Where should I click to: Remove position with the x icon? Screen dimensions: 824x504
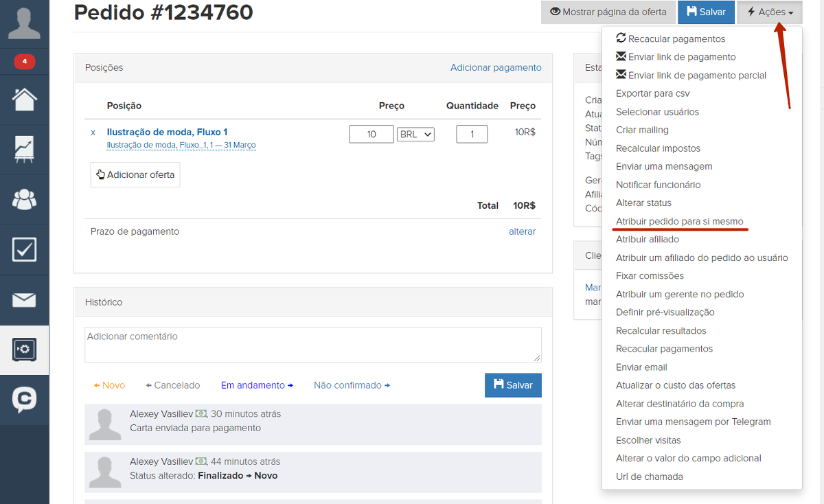point(93,133)
